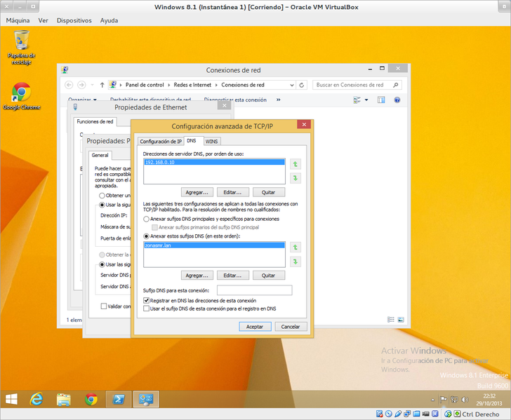
Task: Select the zonasmr.lan suffix entry
Action: tap(215, 245)
